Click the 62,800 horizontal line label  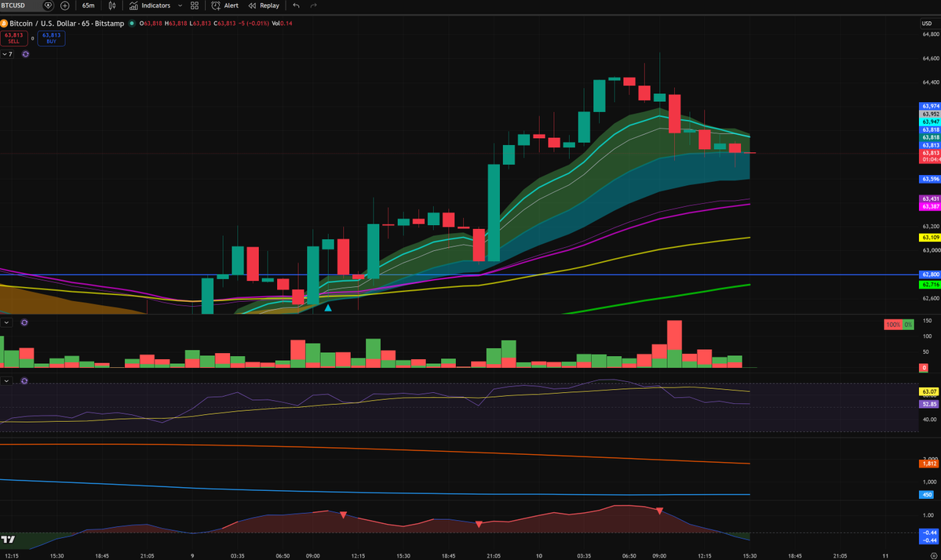coord(930,274)
